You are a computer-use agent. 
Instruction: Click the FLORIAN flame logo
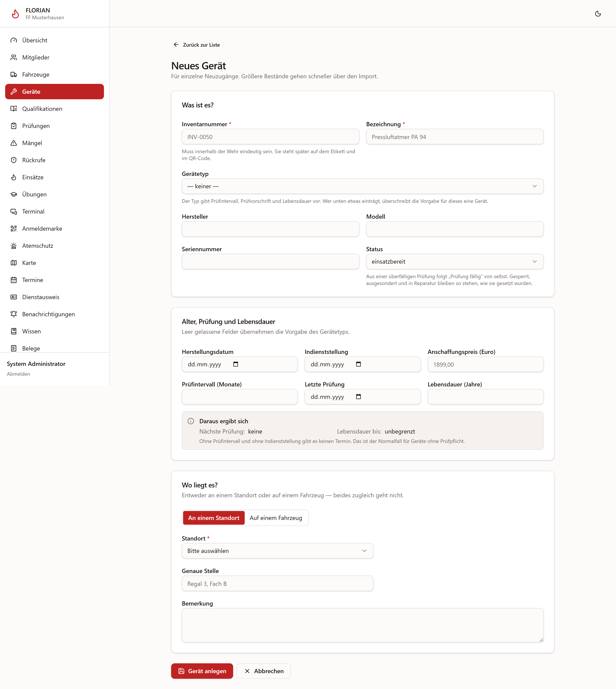16,13
